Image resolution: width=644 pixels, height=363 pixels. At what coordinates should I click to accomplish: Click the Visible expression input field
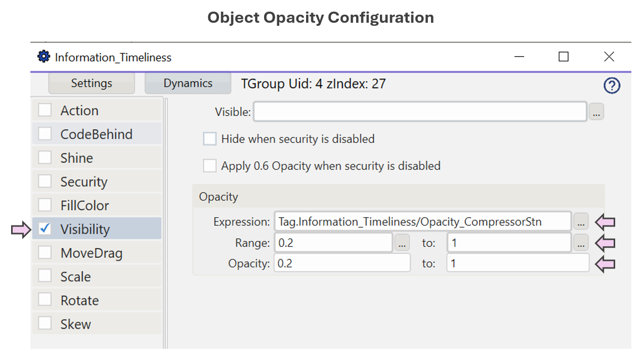[419, 112]
